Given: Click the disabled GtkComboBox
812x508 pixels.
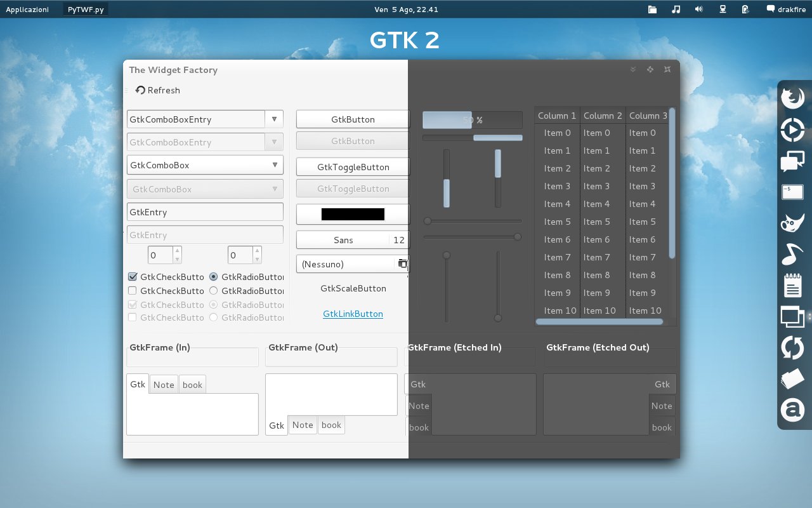Looking at the screenshot, I should coord(205,189).
